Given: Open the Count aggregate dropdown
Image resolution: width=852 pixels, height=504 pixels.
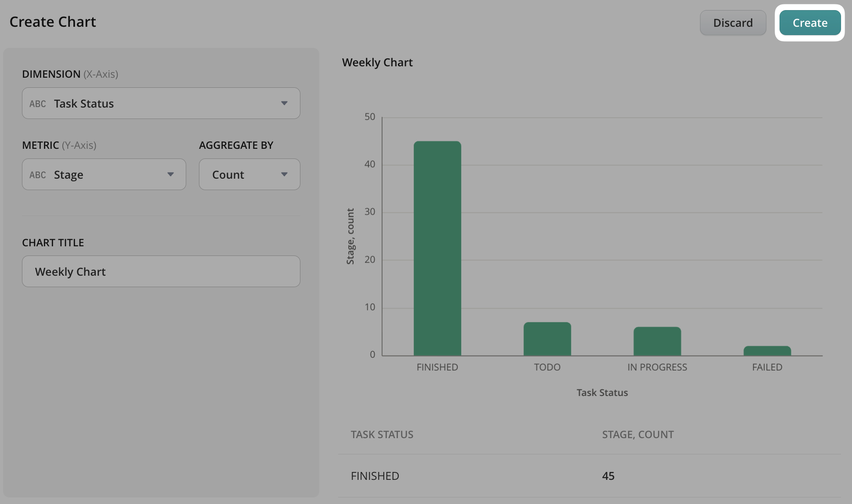Looking at the screenshot, I should pos(249,174).
